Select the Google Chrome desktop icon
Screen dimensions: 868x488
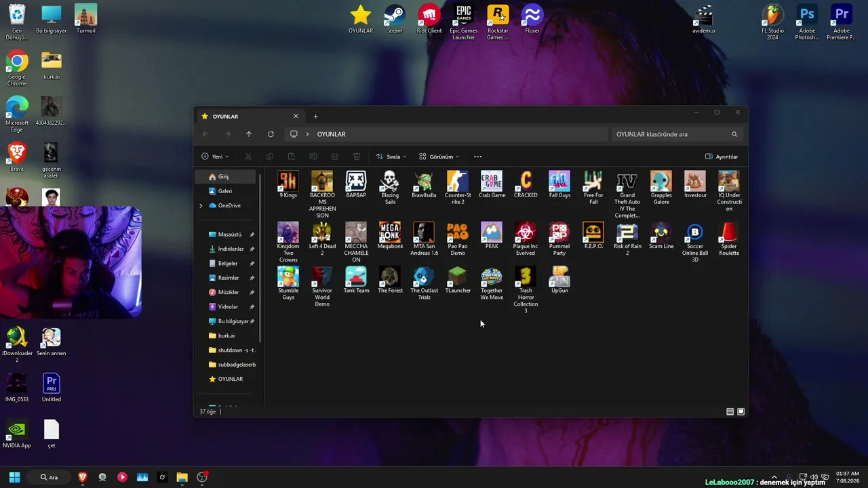[17, 68]
